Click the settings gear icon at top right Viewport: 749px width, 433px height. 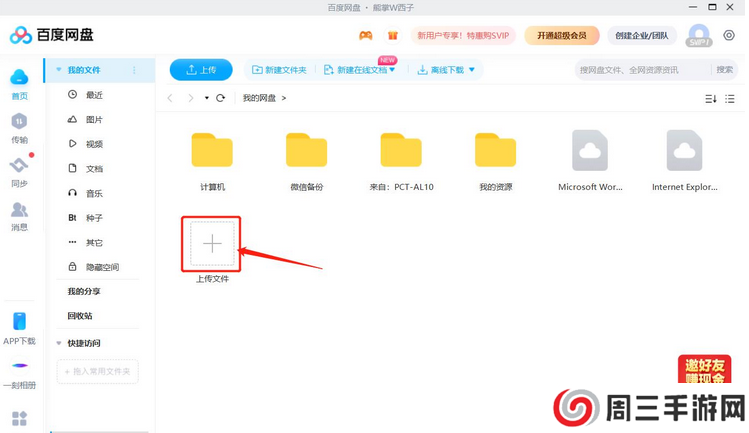pyautogui.click(x=729, y=35)
